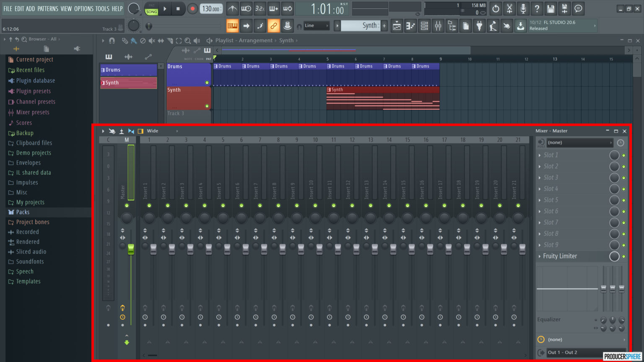The image size is (644, 362).
Task: Open the Out 1 - Out 2 output routing menu
Action: click(563, 352)
